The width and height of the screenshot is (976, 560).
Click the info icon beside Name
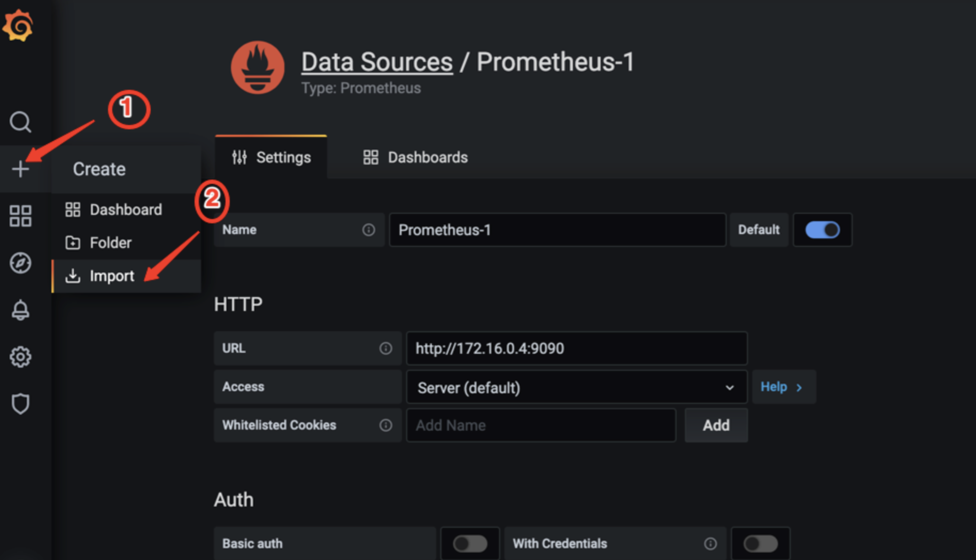(x=368, y=230)
